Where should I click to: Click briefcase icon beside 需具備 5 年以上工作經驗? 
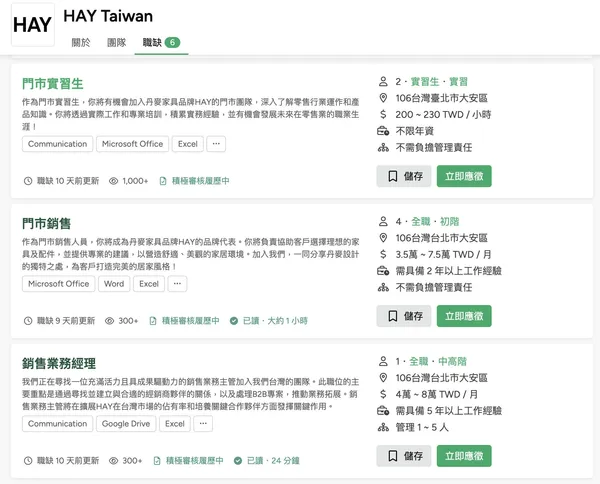coord(383,411)
